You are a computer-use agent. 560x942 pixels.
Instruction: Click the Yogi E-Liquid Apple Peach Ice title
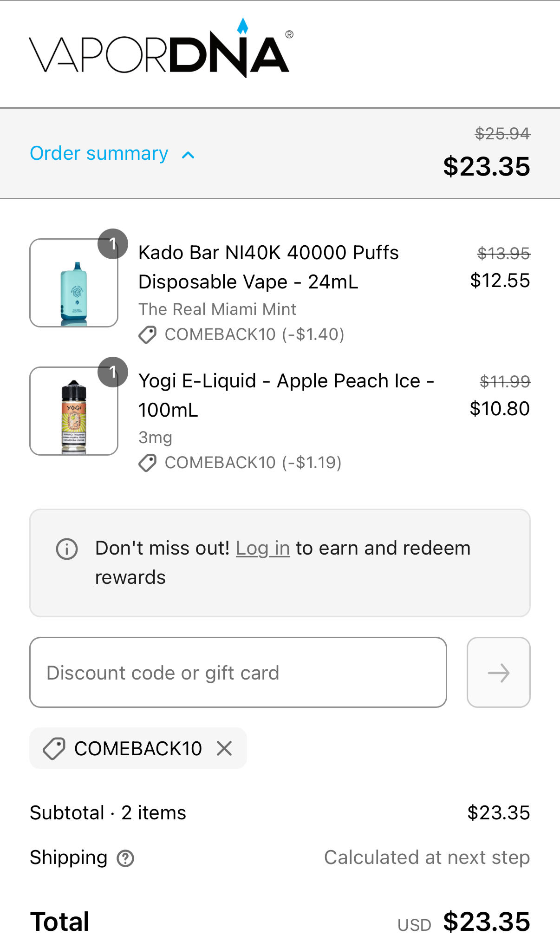click(x=286, y=395)
